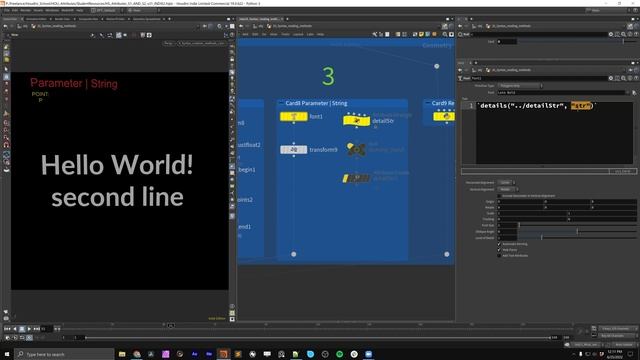The width and height of the screenshot is (640, 360).
Task: Open the Edit menu in main menu bar
Action: tap(15, 10)
